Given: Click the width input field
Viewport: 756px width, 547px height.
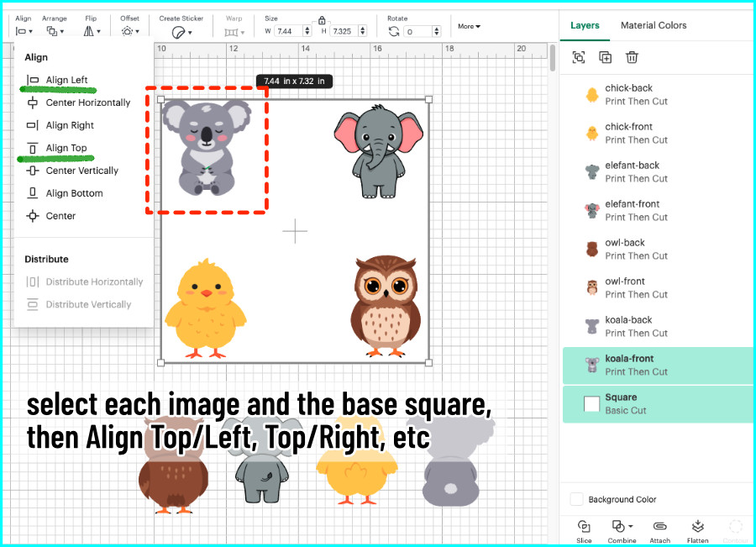Looking at the screenshot, I should (x=288, y=31).
